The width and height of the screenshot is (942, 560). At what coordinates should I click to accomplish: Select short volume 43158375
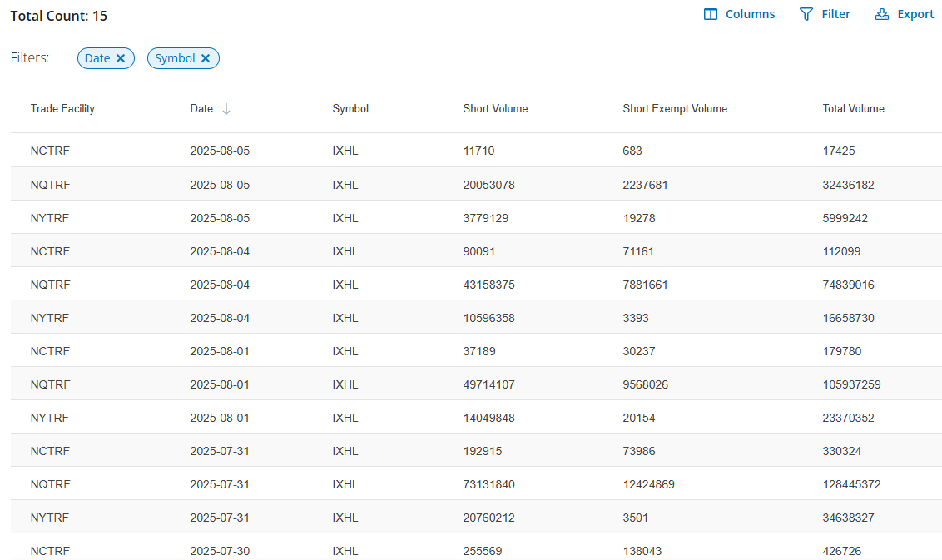[x=488, y=285]
